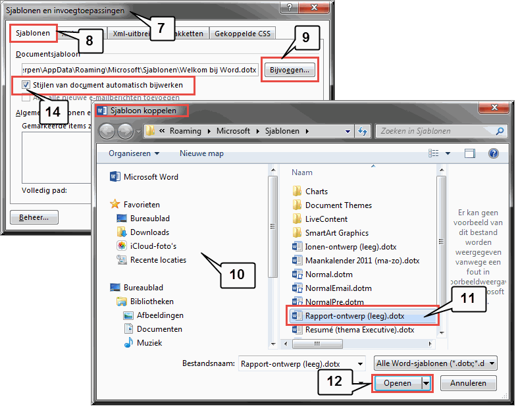Screen dimensions: 516x420
Task: Select the Downloads folder icon
Action: [x=121, y=232]
